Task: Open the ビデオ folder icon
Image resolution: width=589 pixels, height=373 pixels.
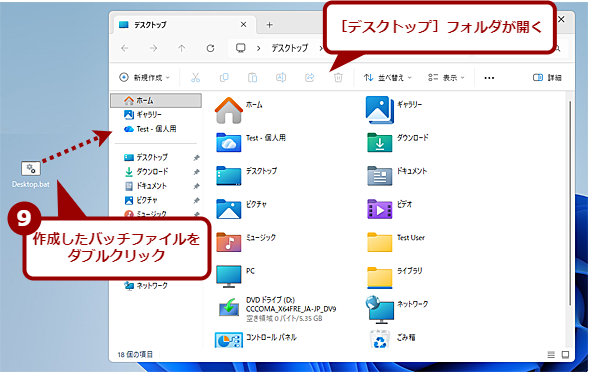Action: pyautogui.click(x=379, y=209)
